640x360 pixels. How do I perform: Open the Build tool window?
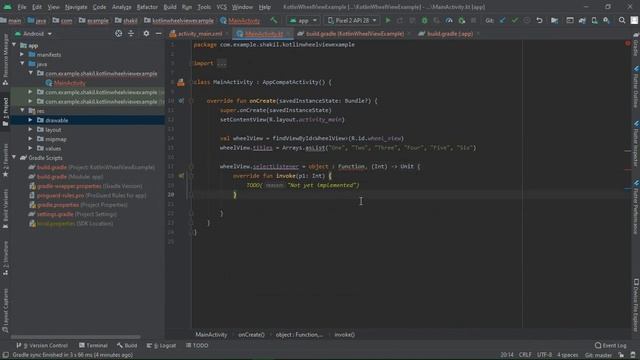[x=127, y=345]
